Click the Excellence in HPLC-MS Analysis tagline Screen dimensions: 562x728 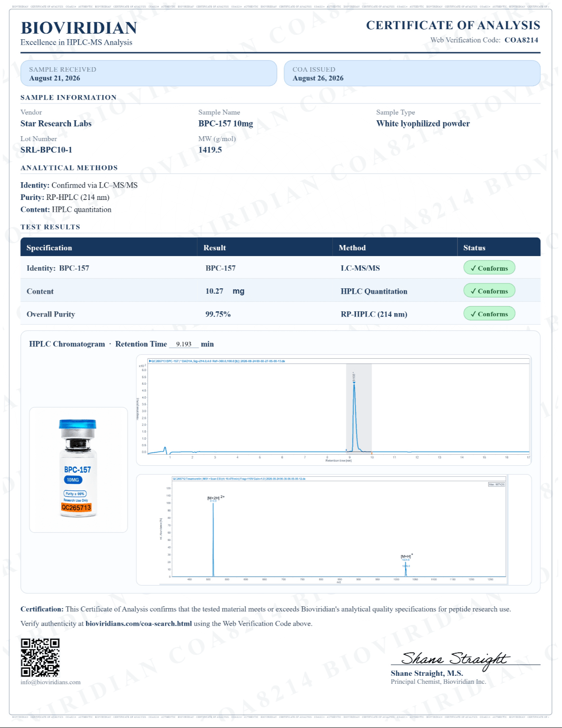pyautogui.click(x=76, y=42)
